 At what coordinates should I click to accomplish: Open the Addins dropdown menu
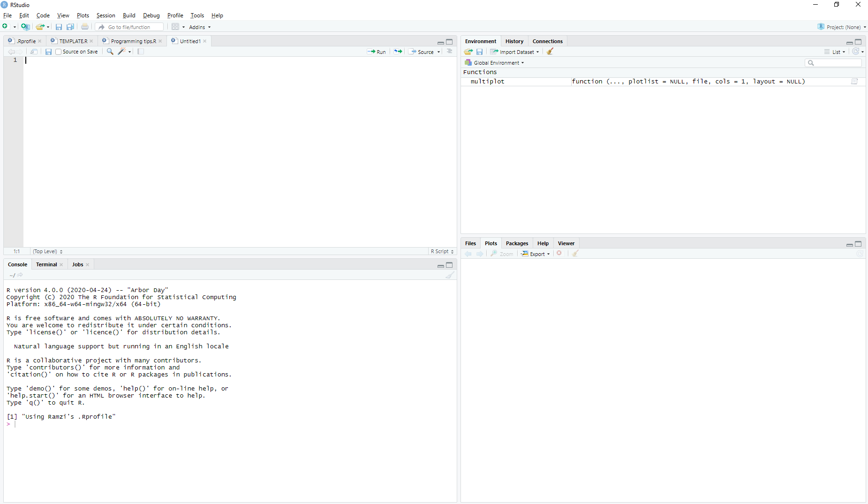[200, 27]
